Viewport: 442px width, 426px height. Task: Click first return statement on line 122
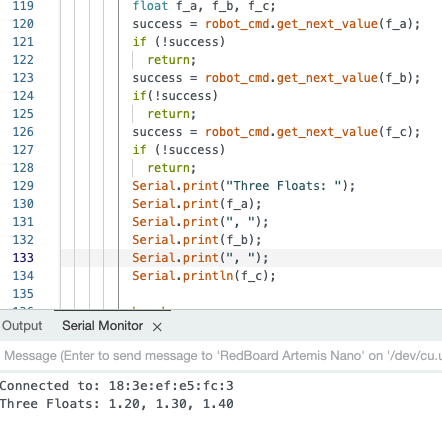[x=172, y=60]
